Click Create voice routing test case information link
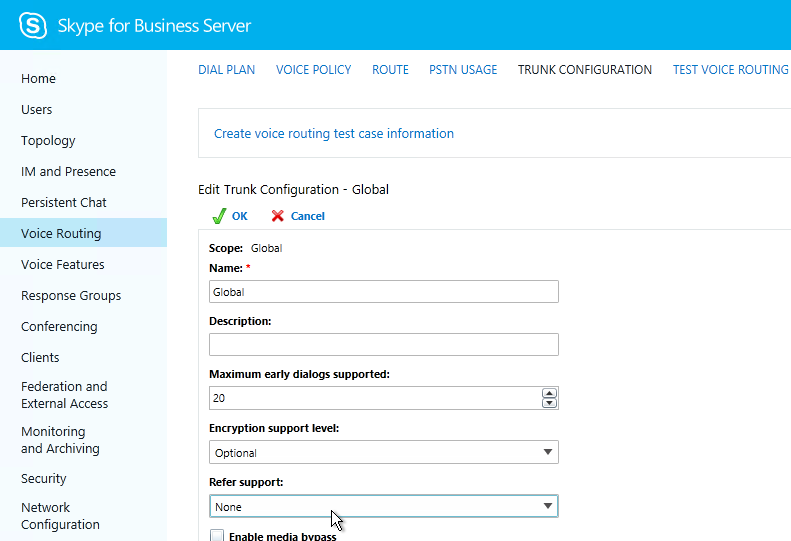 click(x=334, y=133)
